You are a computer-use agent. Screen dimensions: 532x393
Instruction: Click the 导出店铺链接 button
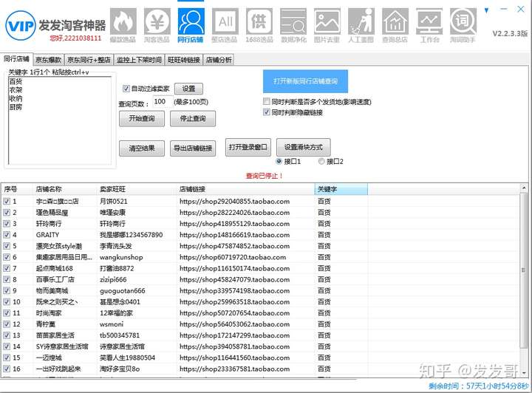(193, 148)
